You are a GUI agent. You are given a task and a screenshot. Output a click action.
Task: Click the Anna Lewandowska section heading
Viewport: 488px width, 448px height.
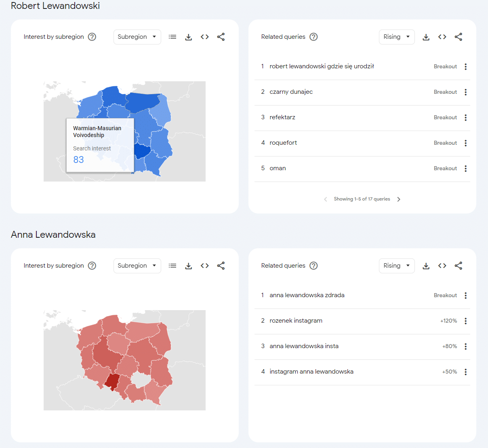click(53, 235)
